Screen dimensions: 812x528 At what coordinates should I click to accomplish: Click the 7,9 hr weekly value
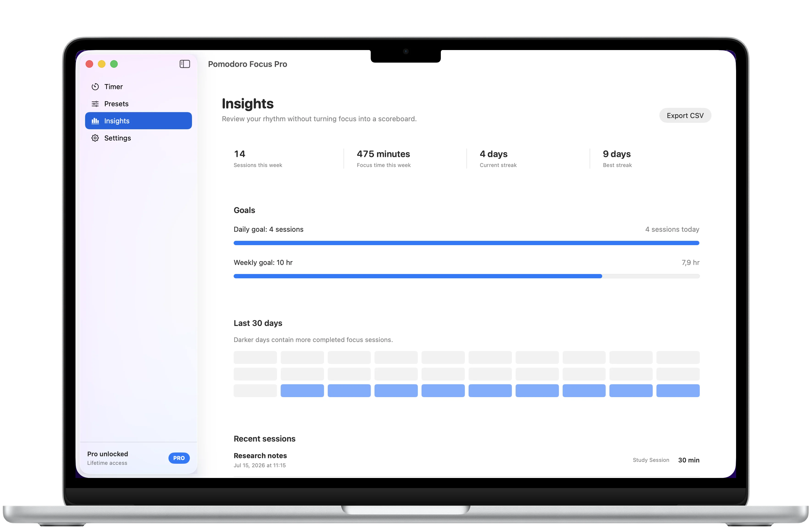(690, 262)
